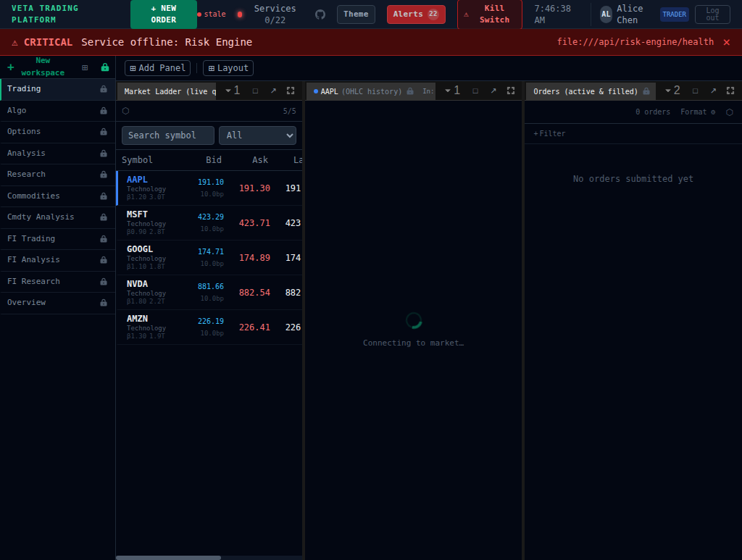
Task: Open the All sector filter dropdown
Action: coord(257,135)
